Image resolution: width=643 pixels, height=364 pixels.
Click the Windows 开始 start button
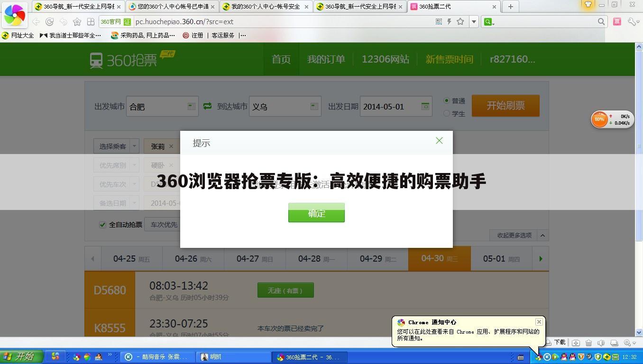pyautogui.click(x=22, y=356)
